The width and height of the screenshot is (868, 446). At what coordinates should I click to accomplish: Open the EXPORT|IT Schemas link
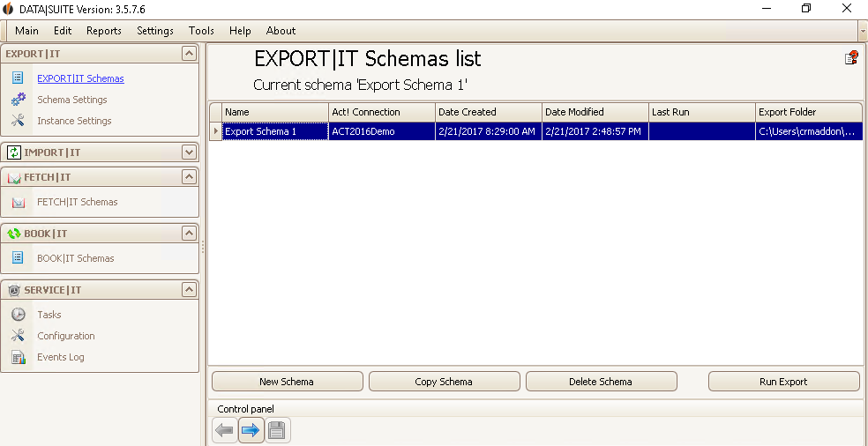click(x=81, y=78)
